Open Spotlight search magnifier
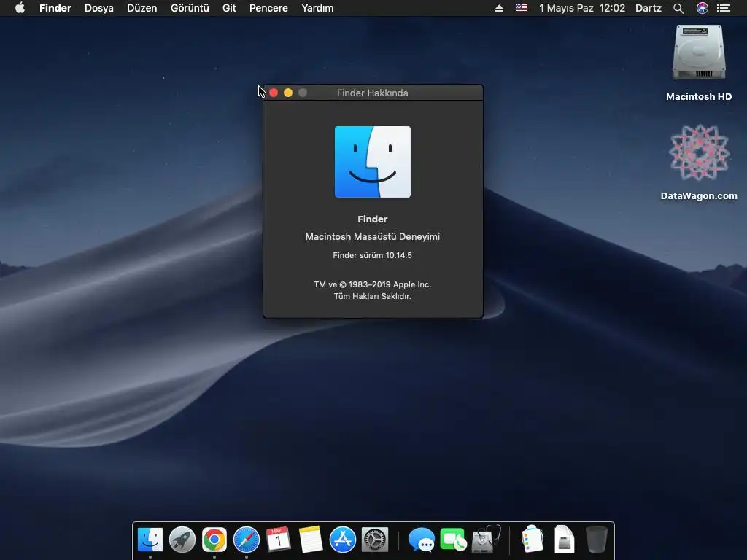Image resolution: width=747 pixels, height=560 pixels. (x=678, y=8)
